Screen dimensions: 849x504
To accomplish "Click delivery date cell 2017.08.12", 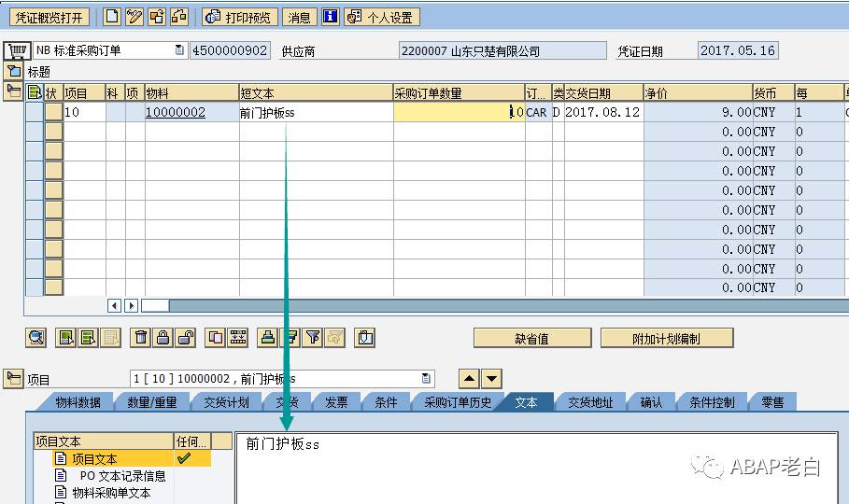I will point(603,112).
